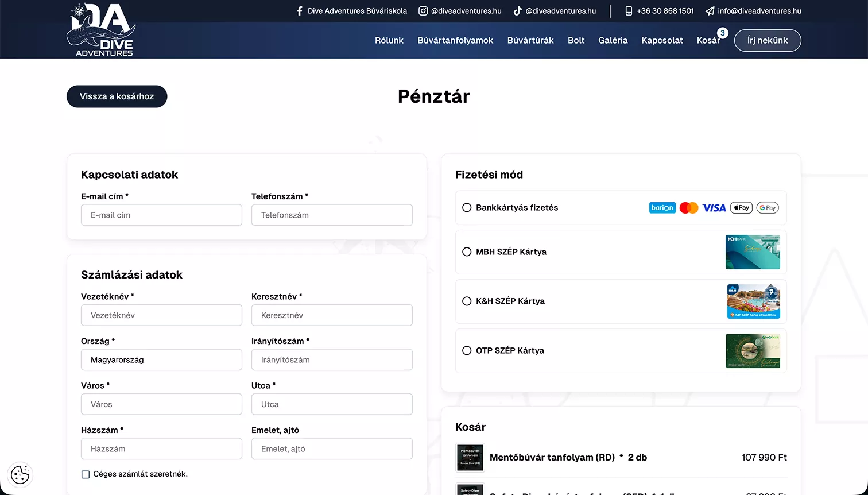Click the TikTok icon in header
This screenshot has height=495, width=868.
coord(517,11)
